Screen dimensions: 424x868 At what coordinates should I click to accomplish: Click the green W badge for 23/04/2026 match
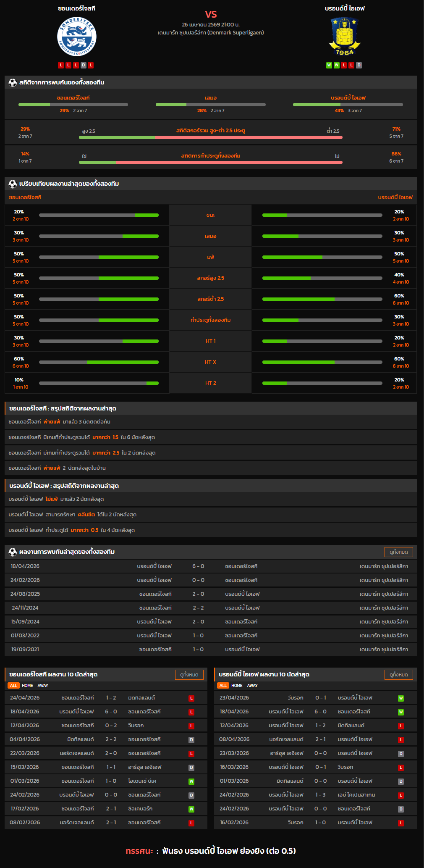coord(400,698)
